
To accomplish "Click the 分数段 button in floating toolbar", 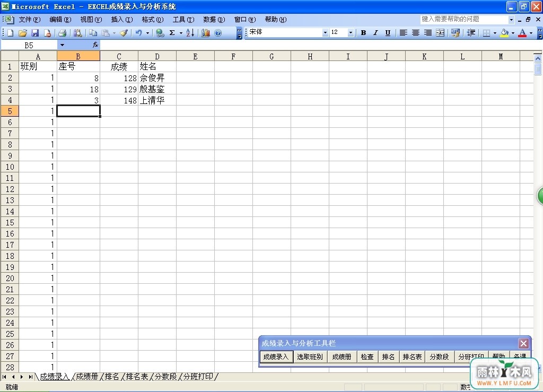I will 439,356.
